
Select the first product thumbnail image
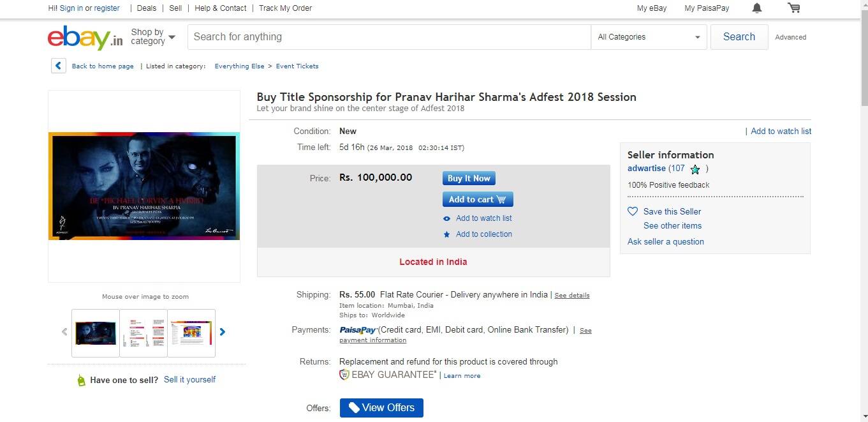(96, 333)
